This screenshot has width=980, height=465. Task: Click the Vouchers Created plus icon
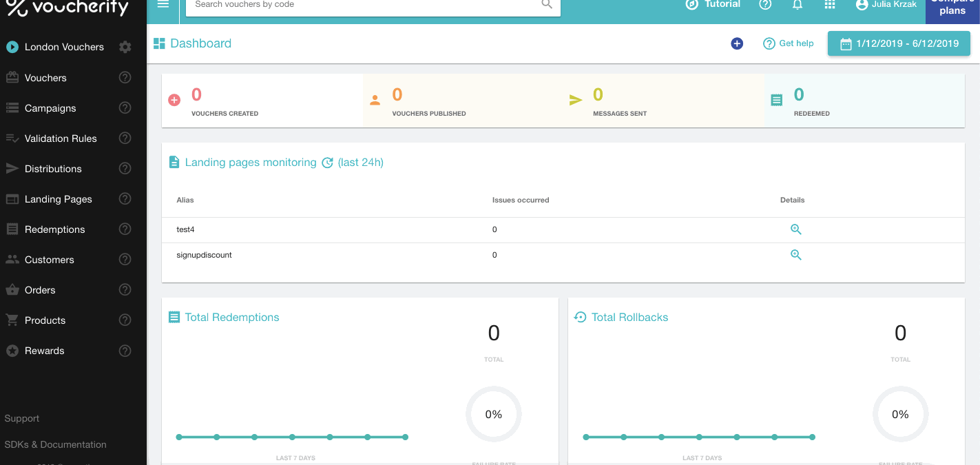point(174,100)
